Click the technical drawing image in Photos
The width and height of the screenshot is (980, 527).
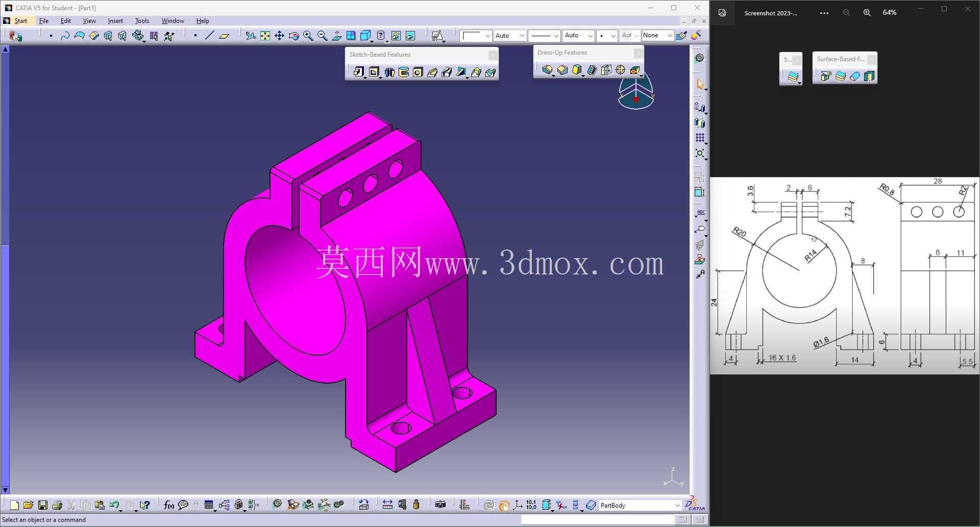845,275
